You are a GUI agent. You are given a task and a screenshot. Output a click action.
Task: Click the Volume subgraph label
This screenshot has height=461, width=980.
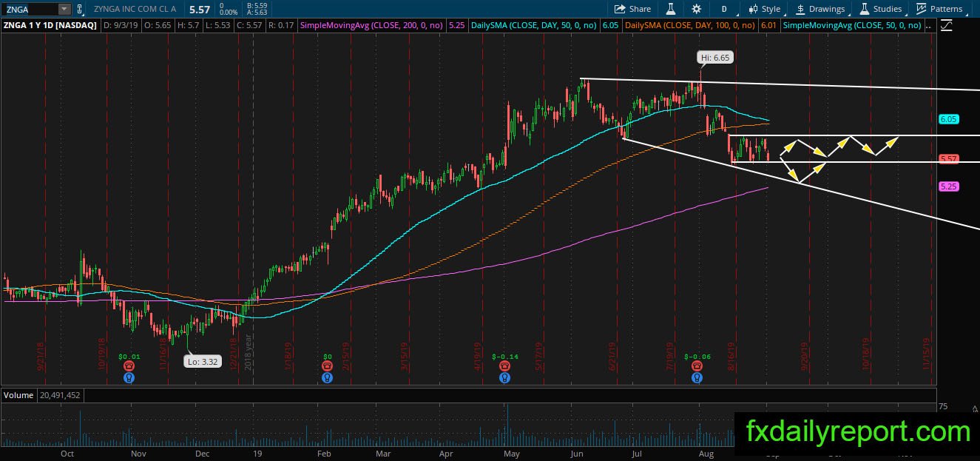click(18, 395)
